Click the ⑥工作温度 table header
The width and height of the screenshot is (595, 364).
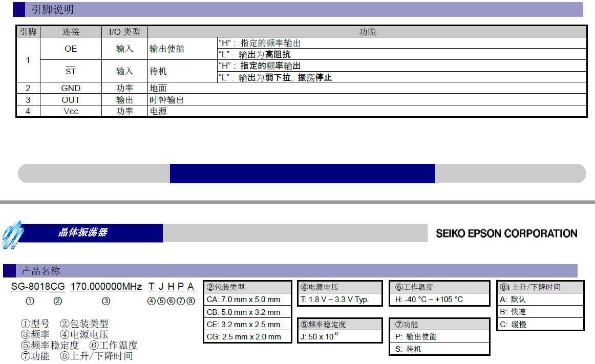pyautogui.click(x=440, y=287)
